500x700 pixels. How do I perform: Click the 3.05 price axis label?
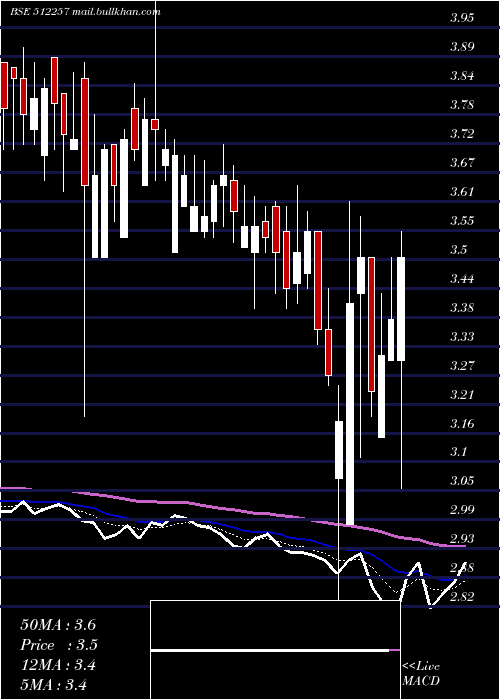point(462,481)
